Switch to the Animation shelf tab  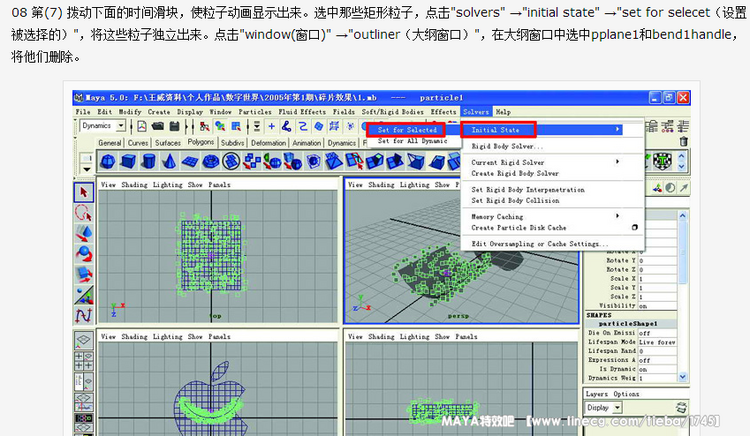point(307,143)
